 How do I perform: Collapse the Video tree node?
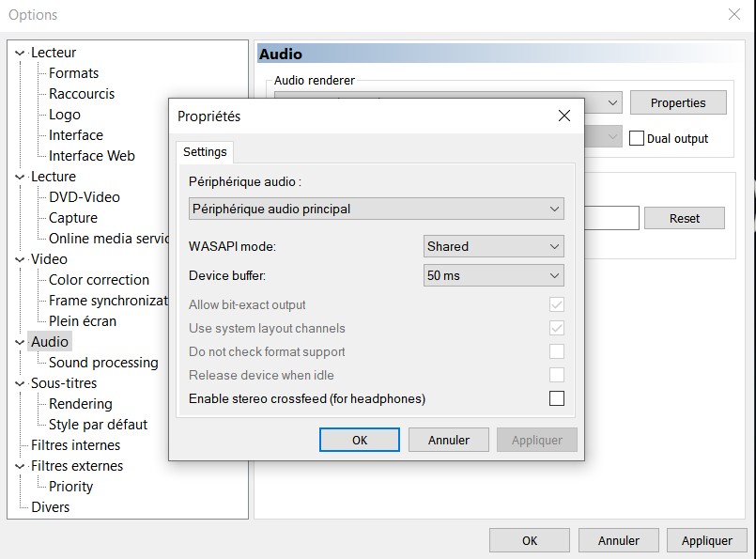tap(20, 259)
